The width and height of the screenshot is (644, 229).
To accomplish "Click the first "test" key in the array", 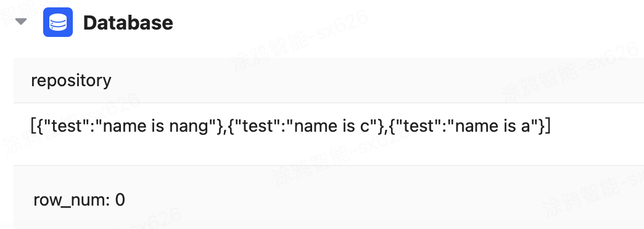I will pos(67,125).
